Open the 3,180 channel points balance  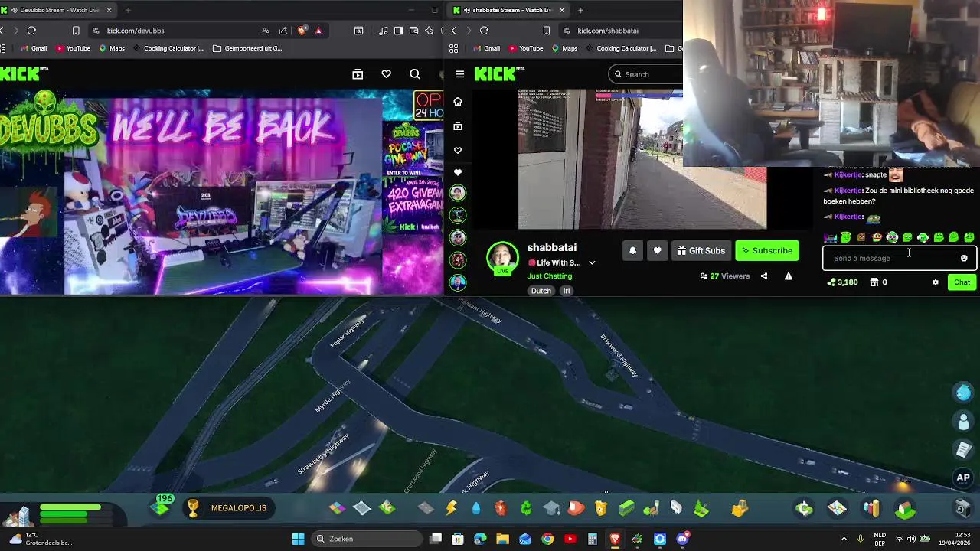click(842, 282)
